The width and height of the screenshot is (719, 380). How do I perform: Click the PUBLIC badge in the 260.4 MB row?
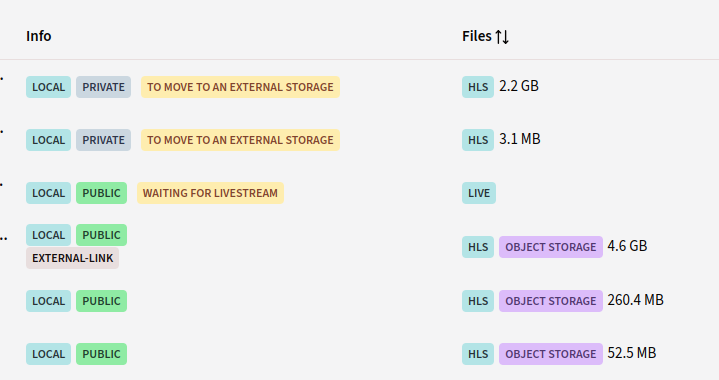(x=101, y=301)
